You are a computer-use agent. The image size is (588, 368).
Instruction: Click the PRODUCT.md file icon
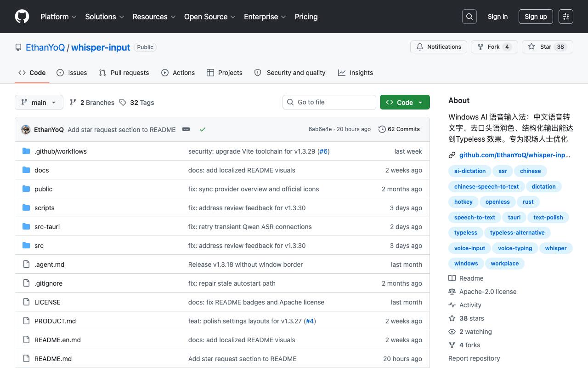pos(26,321)
